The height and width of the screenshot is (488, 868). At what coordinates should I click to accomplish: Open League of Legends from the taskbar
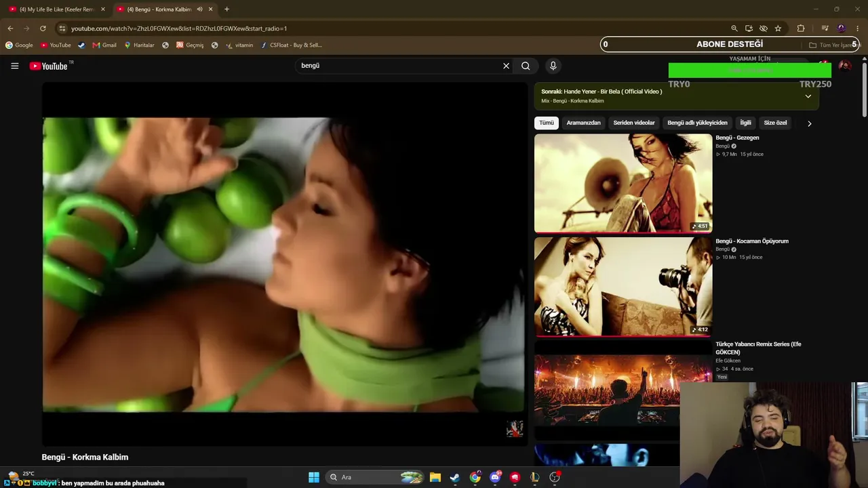coord(535,477)
